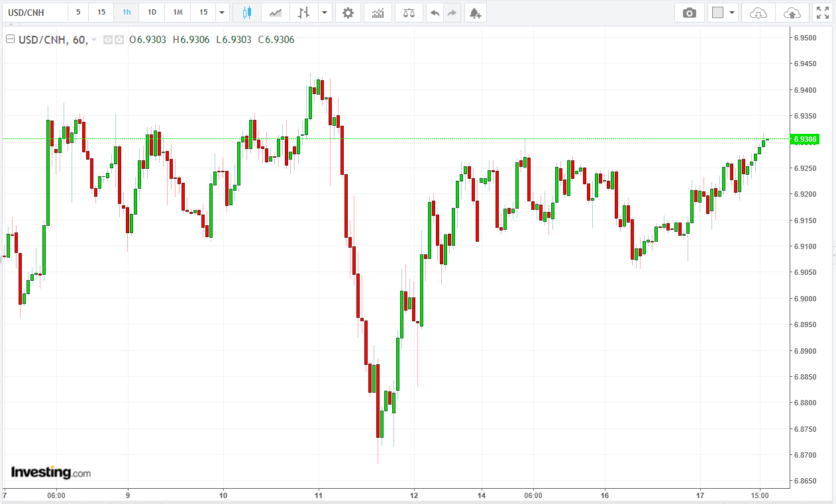
Task: Open the layout selection dropdown arrow
Action: pos(732,13)
